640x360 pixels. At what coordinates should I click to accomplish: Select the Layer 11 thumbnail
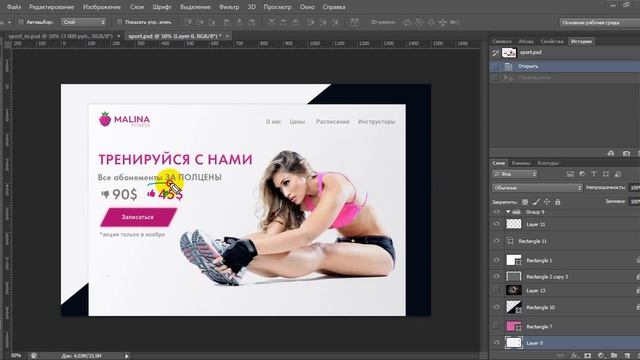[x=514, y=224]
